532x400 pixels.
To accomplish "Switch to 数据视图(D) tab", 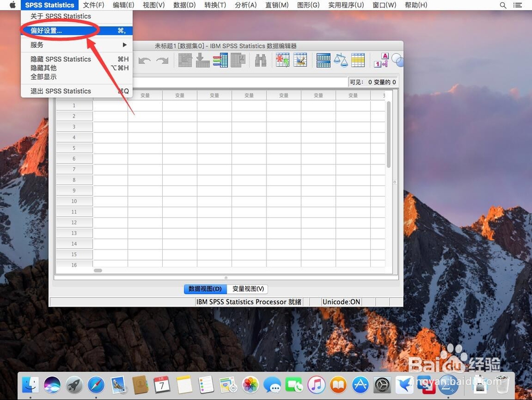I will pos(205,289).
